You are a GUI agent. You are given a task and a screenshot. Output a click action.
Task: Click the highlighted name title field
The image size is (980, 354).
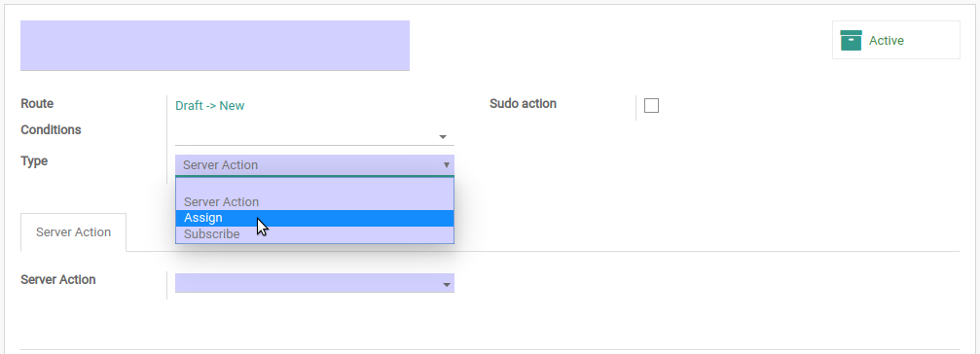point(215,46)
